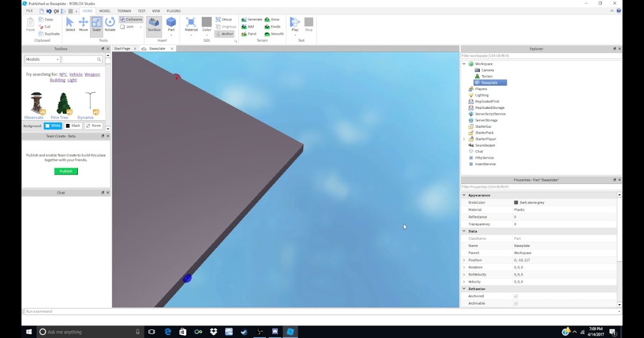The height and width of the screenshot is (338, 644).
Task: Group the selected objects
Action: (x=224, y=19)
